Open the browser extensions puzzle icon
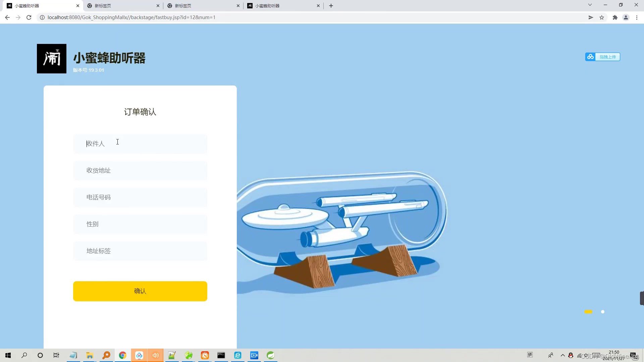Viewport: 644px width, 362px height. (615, 17)
